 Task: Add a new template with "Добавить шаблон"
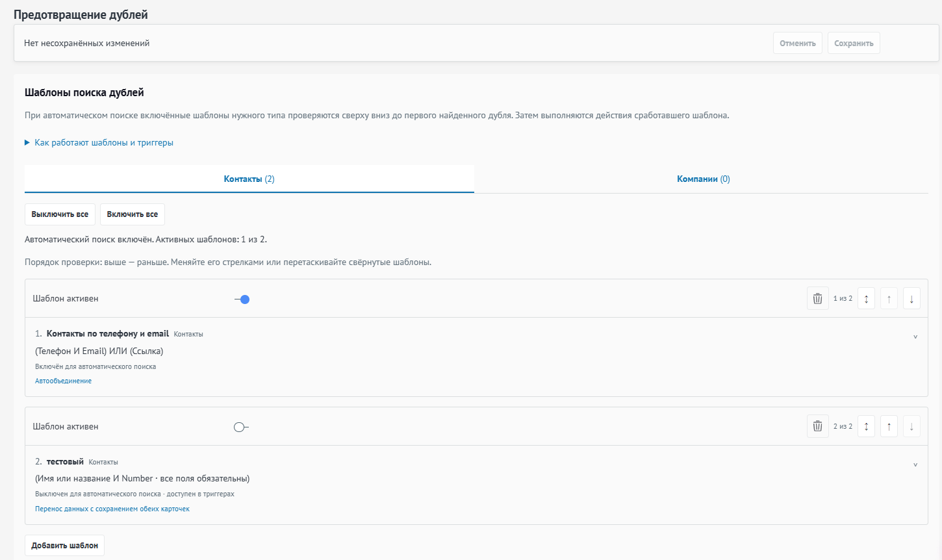65,546
